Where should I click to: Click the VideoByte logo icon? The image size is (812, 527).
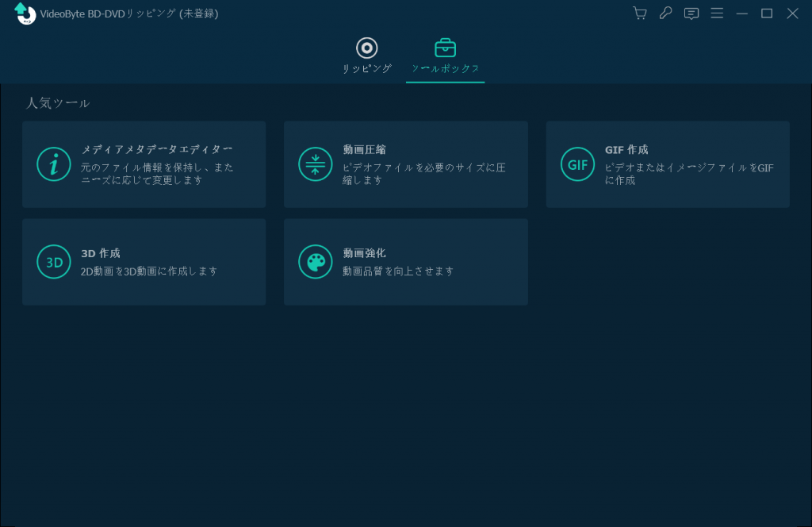24,13
